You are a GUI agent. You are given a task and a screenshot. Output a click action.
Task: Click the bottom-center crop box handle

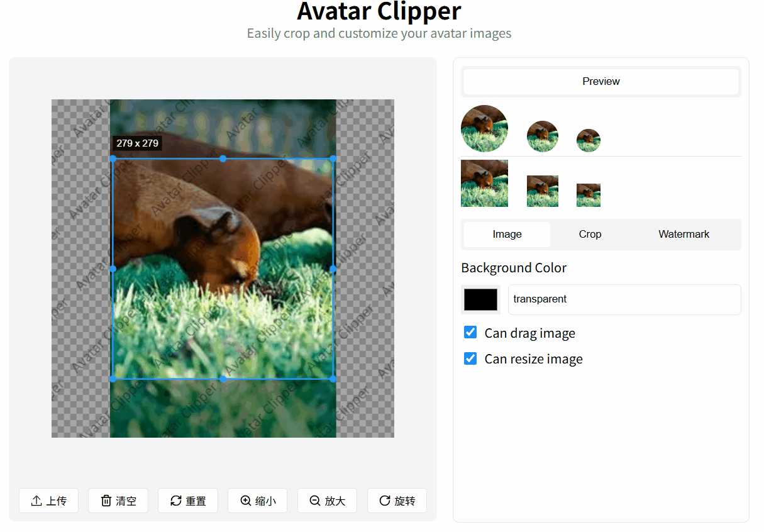[223, 379]
